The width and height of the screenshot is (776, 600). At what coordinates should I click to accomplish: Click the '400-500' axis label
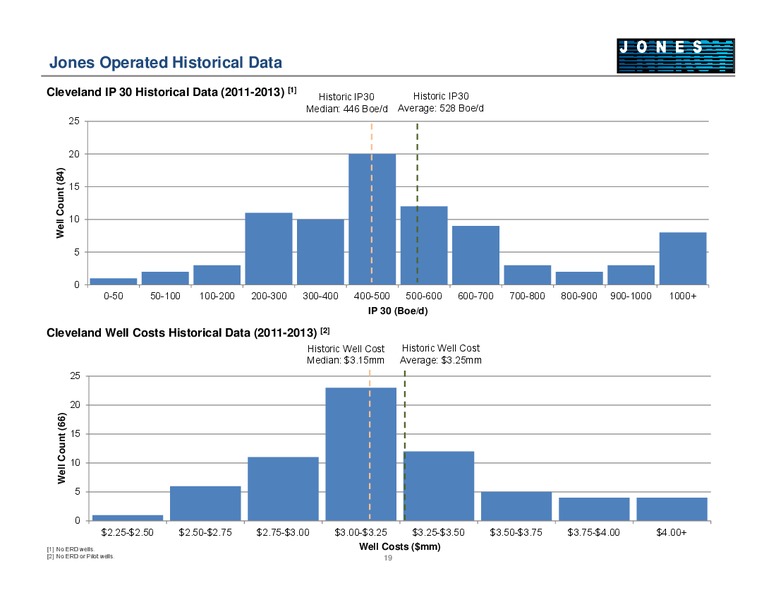pyautogui.click(x=372, y=296)
